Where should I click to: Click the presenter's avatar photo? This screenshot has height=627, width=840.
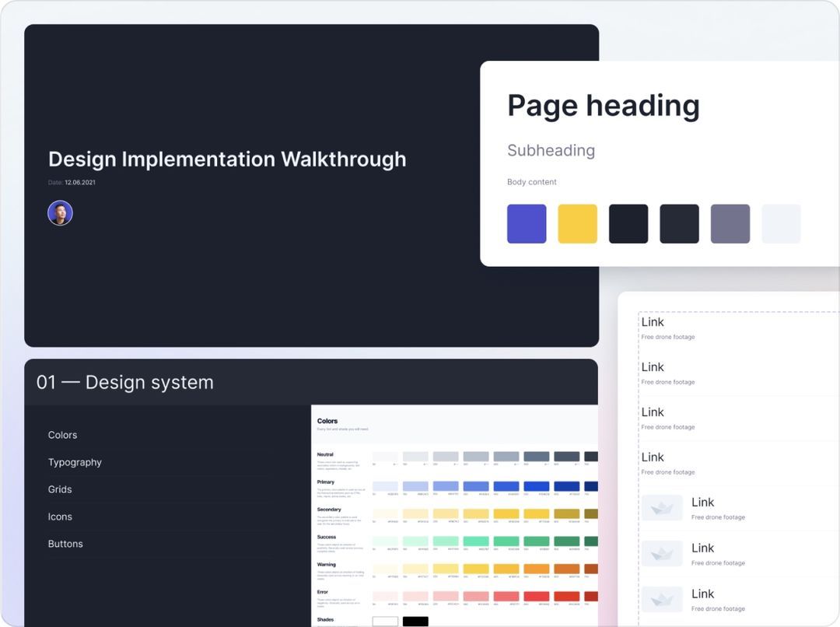[x=60, y=212]
